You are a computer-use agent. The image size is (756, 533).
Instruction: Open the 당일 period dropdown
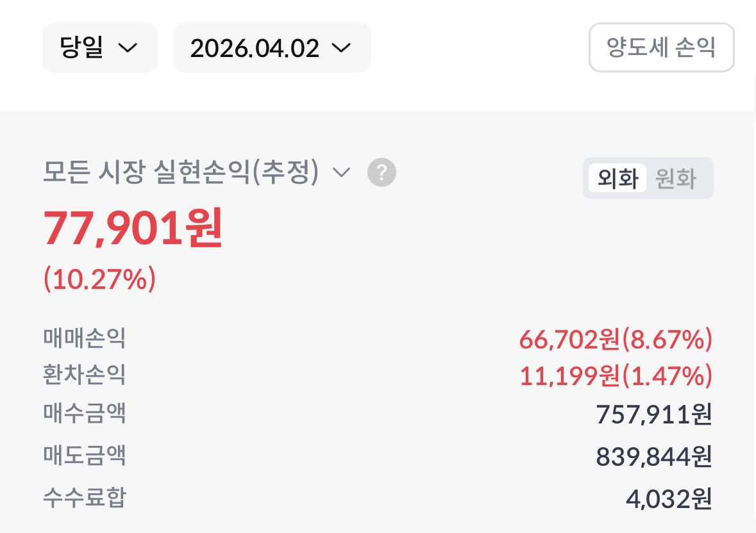pyautogui.click(x=99, y=48)
